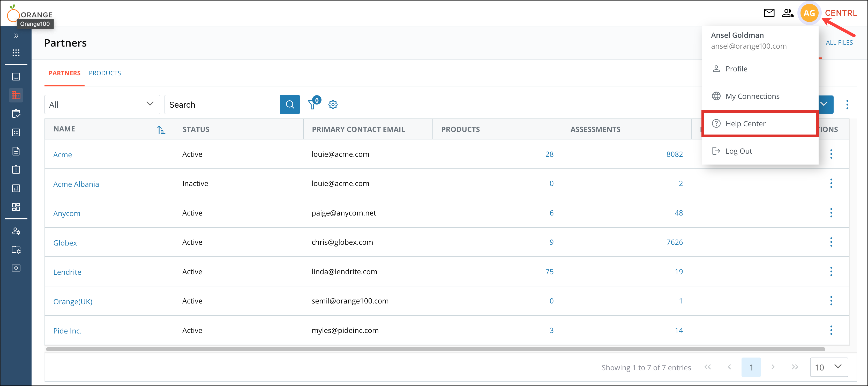Click into the Search input field
This screenshot has height=386, width=868.
click(x=222, y=105)
